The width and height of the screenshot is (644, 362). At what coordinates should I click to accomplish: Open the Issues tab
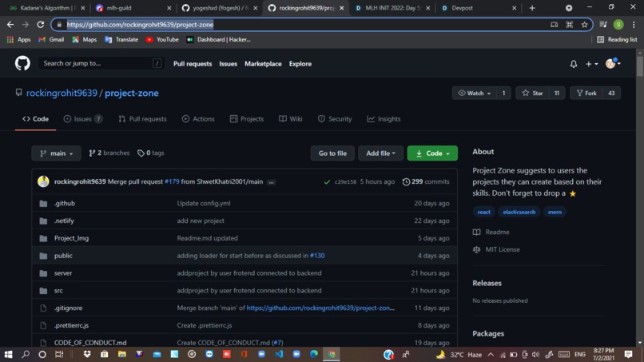(x=82, y=119)
